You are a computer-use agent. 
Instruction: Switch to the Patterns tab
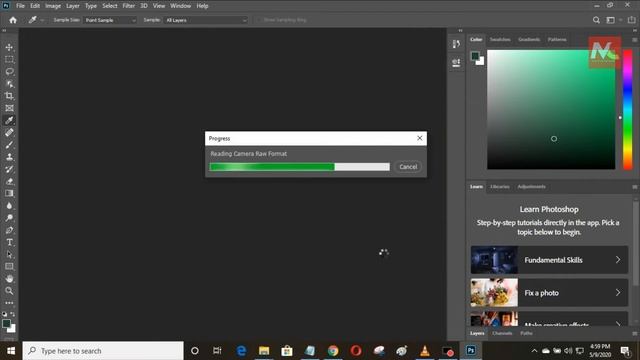coord(557,40)
